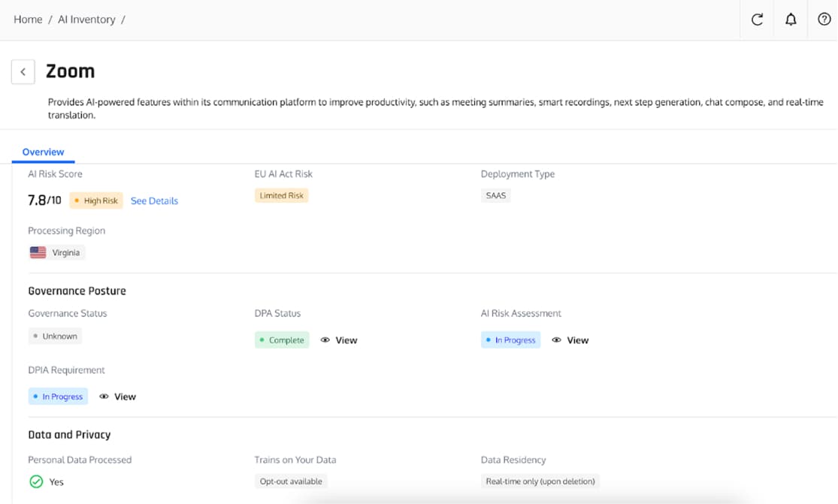
Task: Click the AI Risk Assessment label
Action: pos(521,313)
